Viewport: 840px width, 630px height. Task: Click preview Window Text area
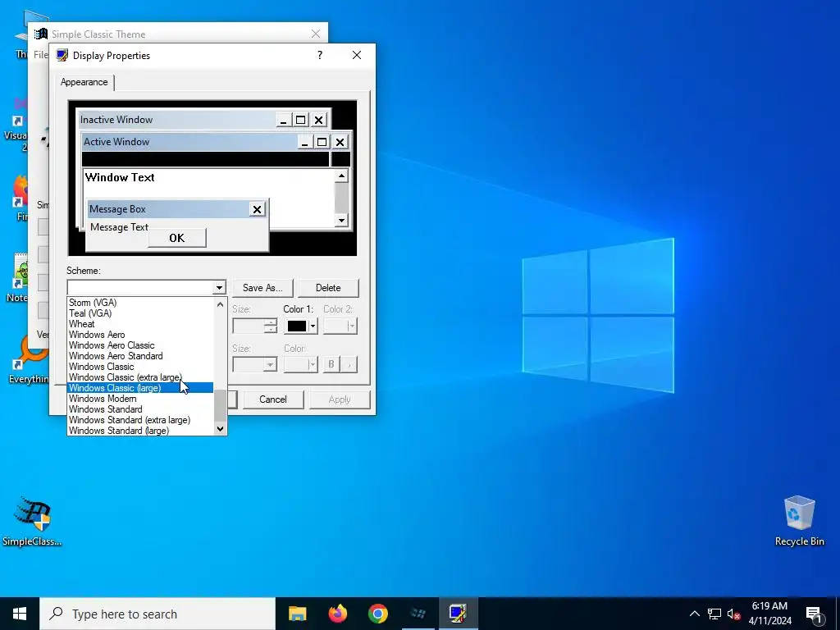coord(120,177)
